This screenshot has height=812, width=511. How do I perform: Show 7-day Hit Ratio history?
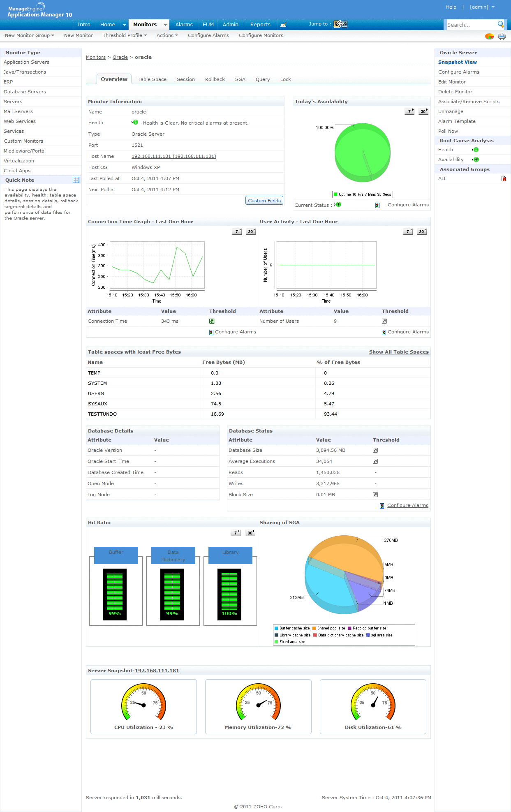tap(236, 533)
